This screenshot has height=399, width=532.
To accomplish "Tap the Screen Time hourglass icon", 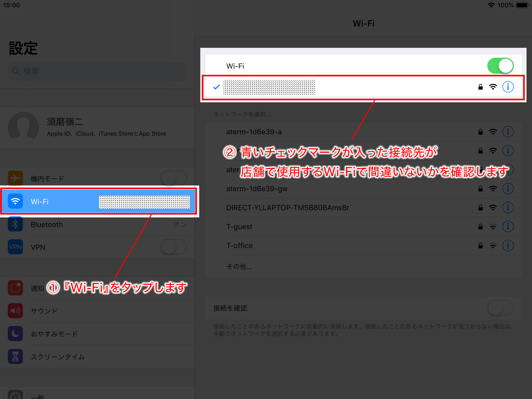I will click(15, 356).
